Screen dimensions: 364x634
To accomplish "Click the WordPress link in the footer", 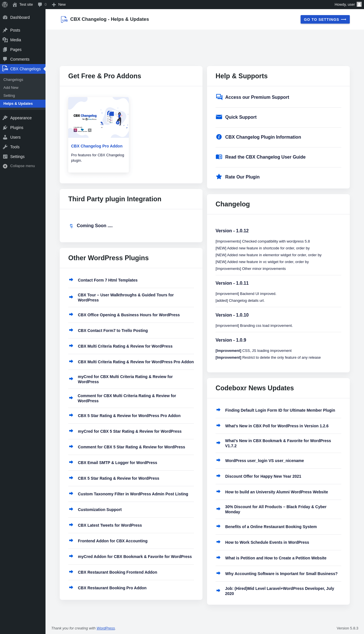I will tap(106, 628).
